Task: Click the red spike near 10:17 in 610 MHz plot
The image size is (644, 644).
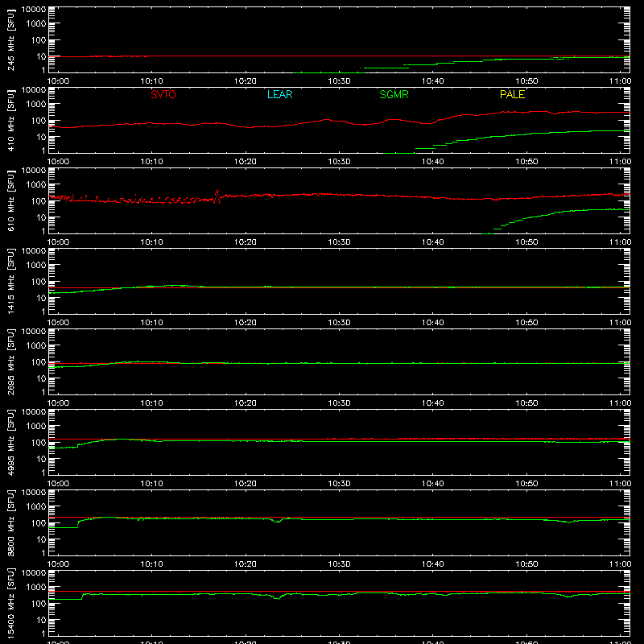Action: click(x=217, y=195)
